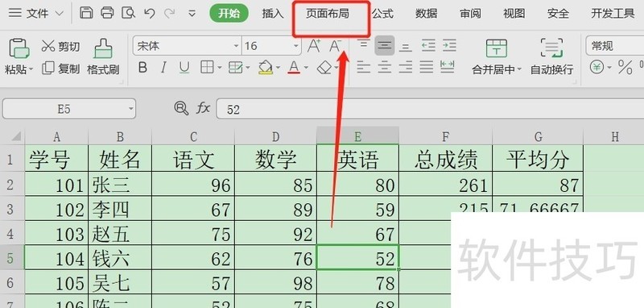Open the 开发工具 tab

point(613,14)
